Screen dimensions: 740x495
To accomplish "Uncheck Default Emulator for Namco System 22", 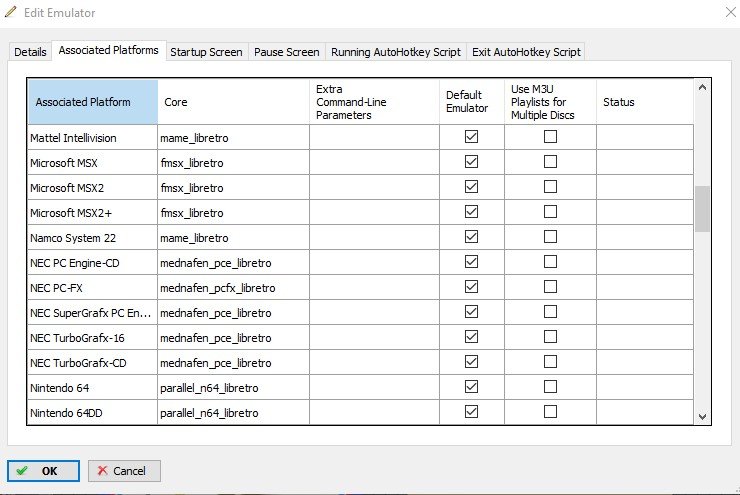I will click(x=471, y=237).
